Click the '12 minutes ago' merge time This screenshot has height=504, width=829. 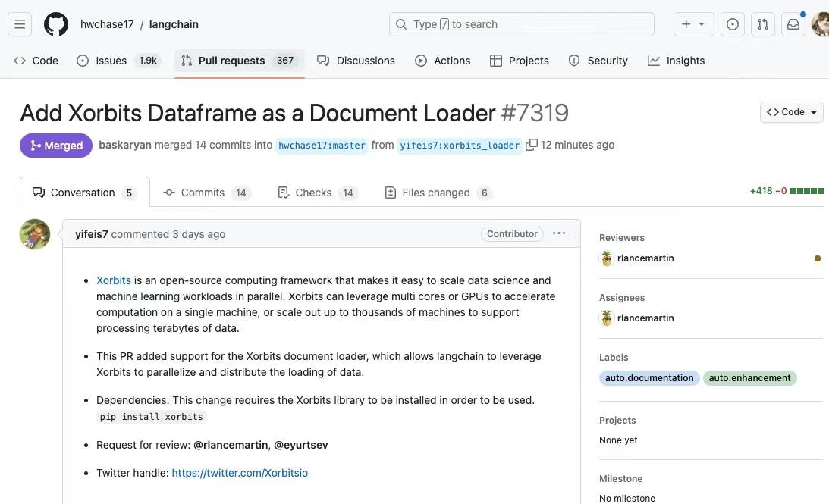click(577, 145)
